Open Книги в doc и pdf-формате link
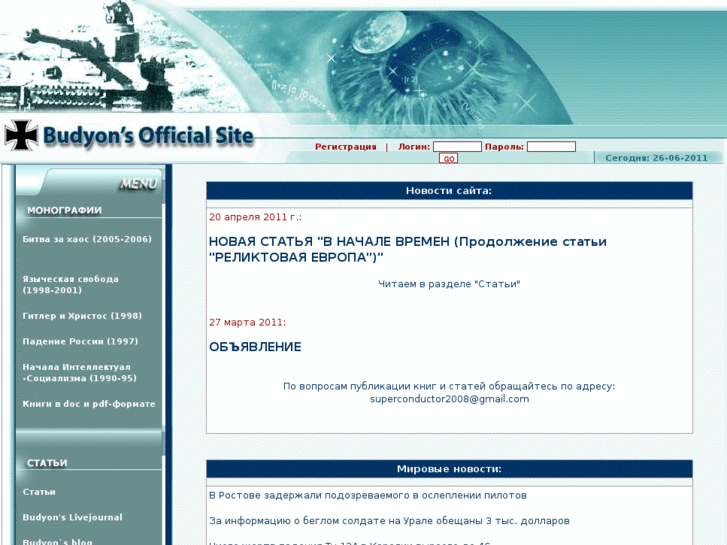The image size is (727, 545). coord(89,404)
